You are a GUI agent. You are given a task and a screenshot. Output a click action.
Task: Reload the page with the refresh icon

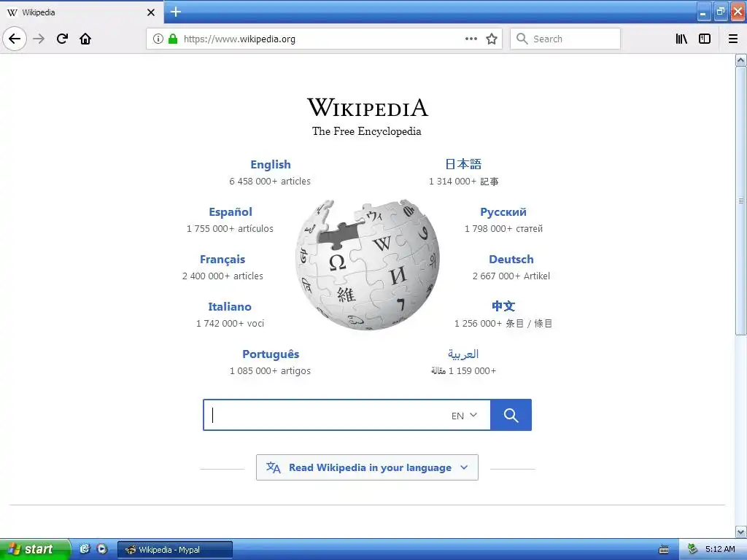[62, 39]
